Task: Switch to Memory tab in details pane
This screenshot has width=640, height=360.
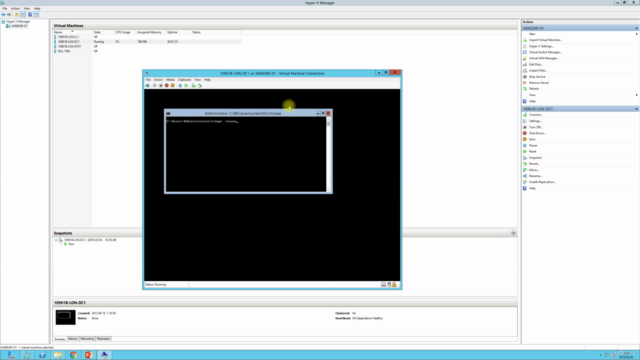Action: click(73, 339)
